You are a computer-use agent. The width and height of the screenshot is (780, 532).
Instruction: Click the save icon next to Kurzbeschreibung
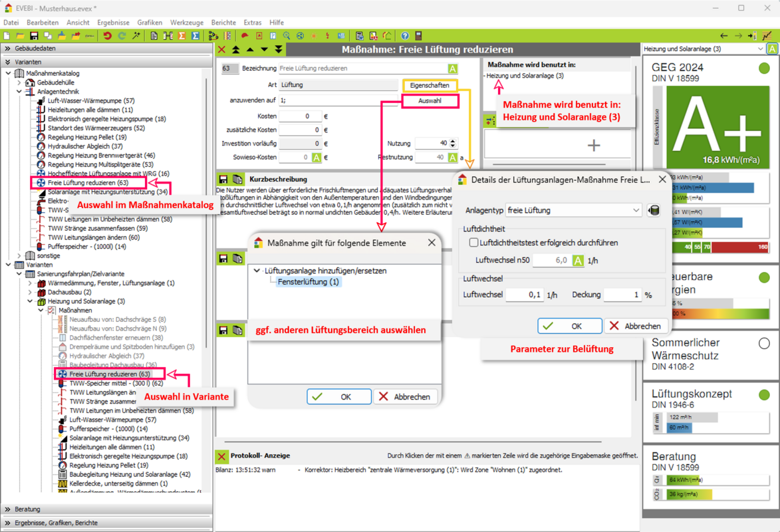click(x=223, y=180)
